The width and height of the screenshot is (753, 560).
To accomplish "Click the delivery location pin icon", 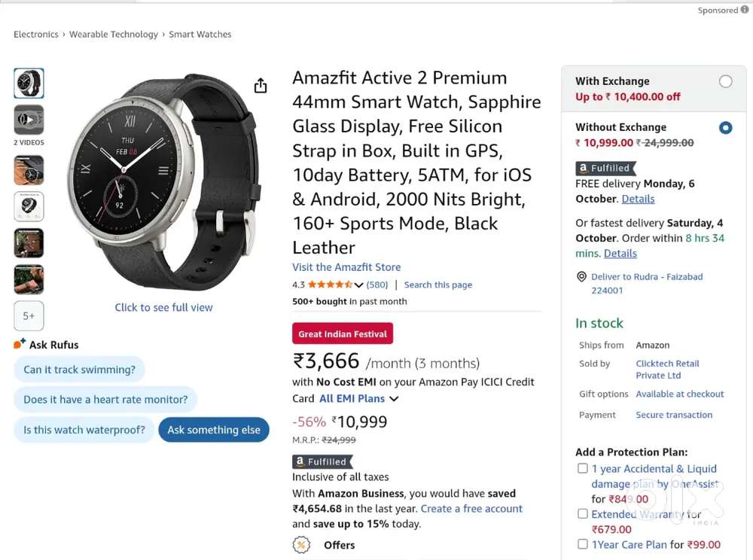I will (x=580, y=277).
